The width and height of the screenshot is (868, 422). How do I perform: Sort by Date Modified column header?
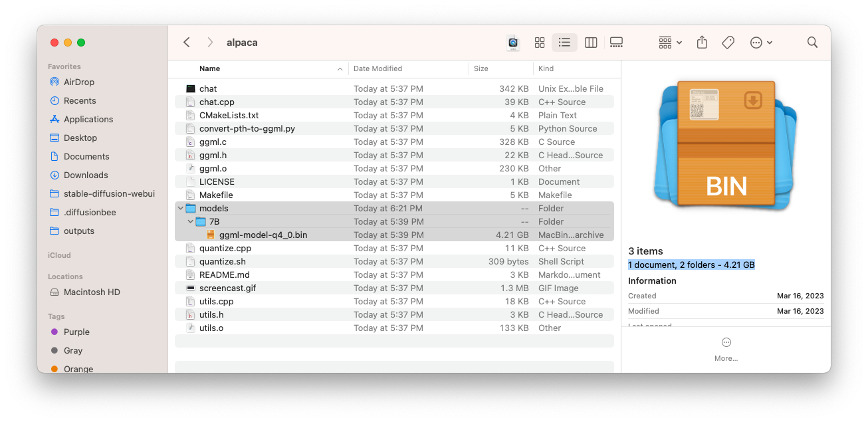[378, 68]
